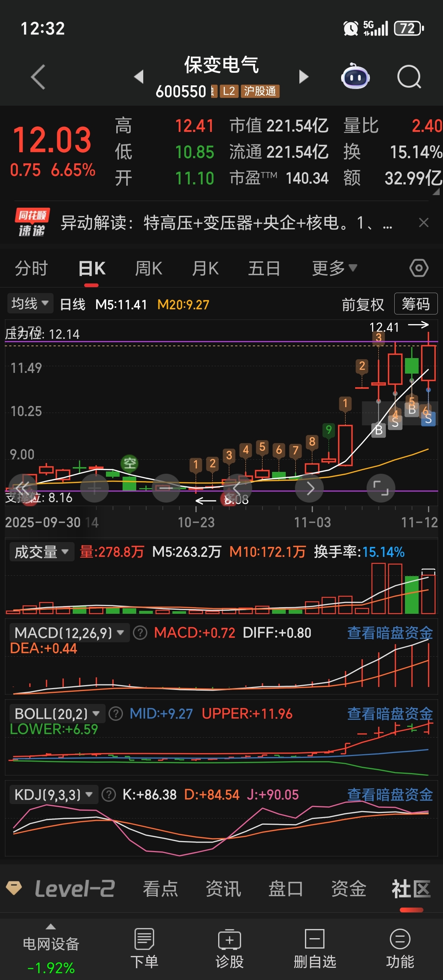Open 功能 functions menu icon

click(400, 939)
